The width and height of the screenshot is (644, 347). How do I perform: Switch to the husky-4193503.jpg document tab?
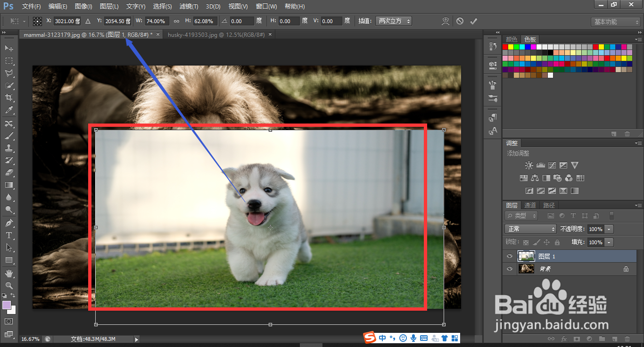(216, 35)
